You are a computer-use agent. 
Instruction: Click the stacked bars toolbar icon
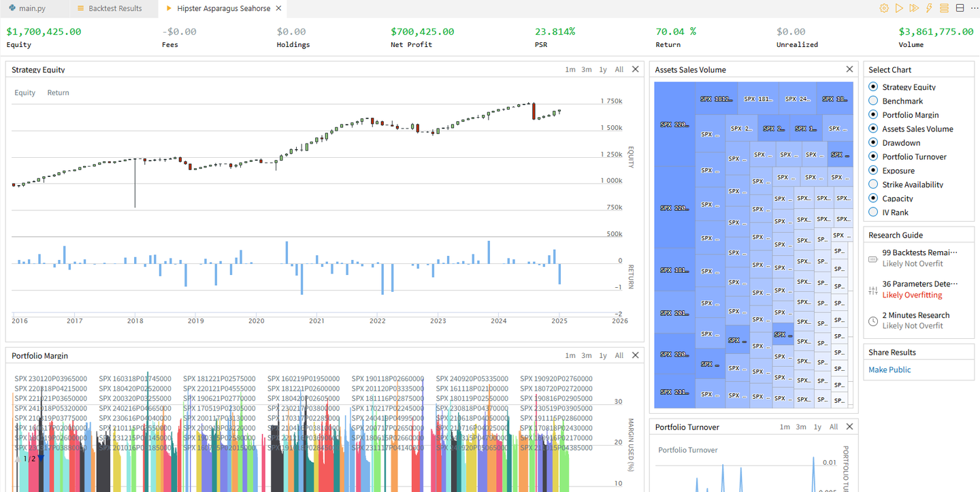(x=944, y=8)
